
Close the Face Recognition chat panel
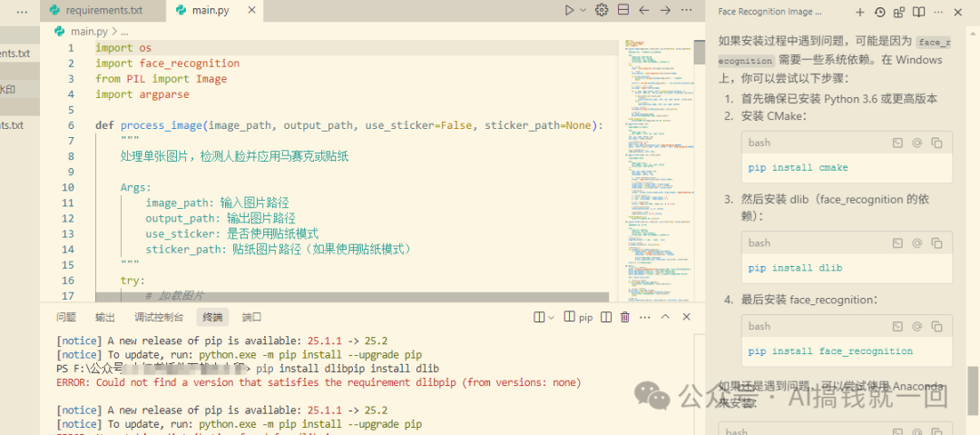[x=957, y=12]
